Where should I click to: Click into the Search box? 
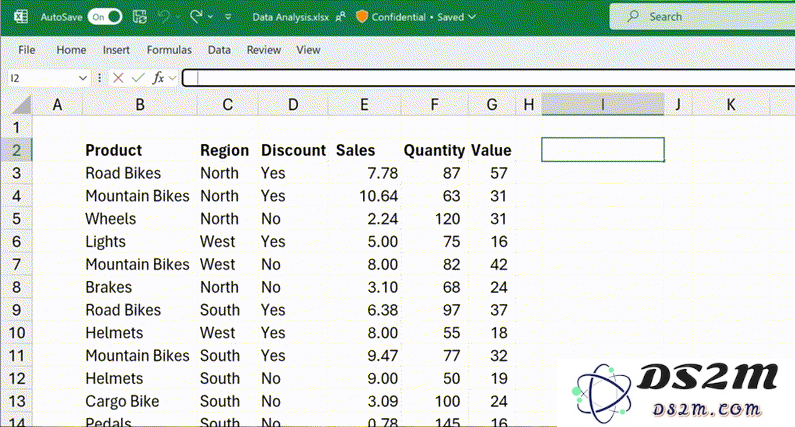tap(702, 17)
